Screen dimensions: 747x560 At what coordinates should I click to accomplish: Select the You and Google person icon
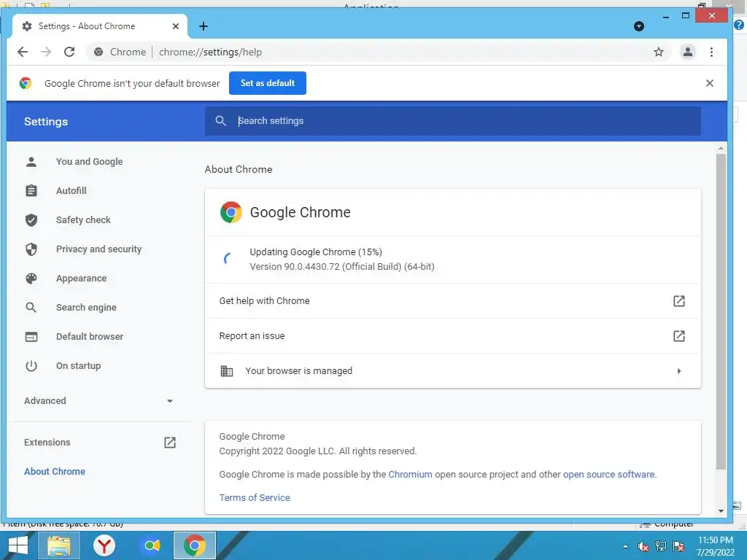[31, 162]
